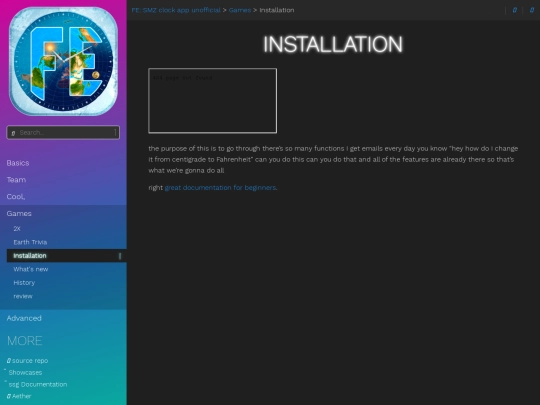Collapse the Games menu section

click(19, 214)
